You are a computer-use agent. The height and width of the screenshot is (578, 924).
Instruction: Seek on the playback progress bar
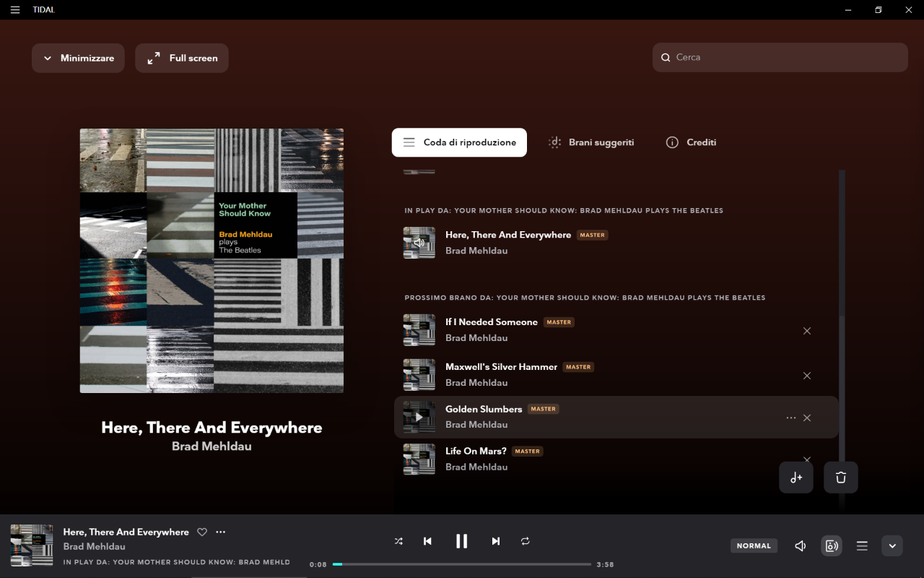tap(462, 564)
